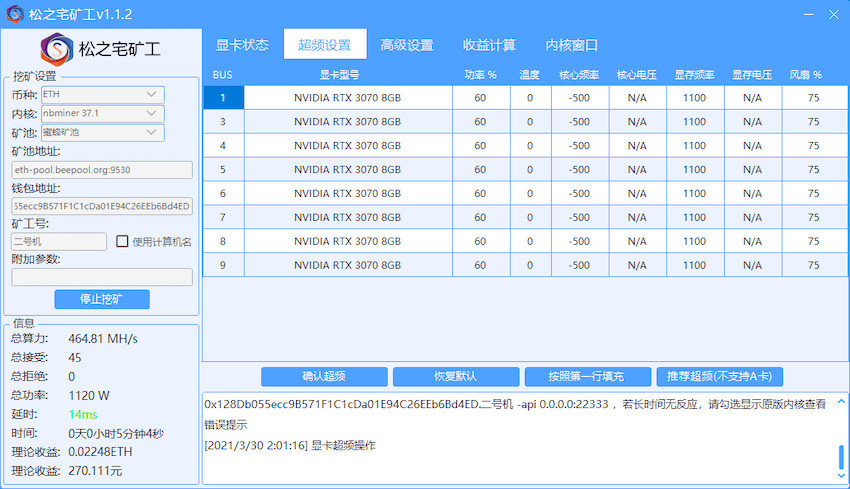Click the 核心频率 column header
Image resolution: width=850 pixels, height=489 pixels.
tap(579, 75)
